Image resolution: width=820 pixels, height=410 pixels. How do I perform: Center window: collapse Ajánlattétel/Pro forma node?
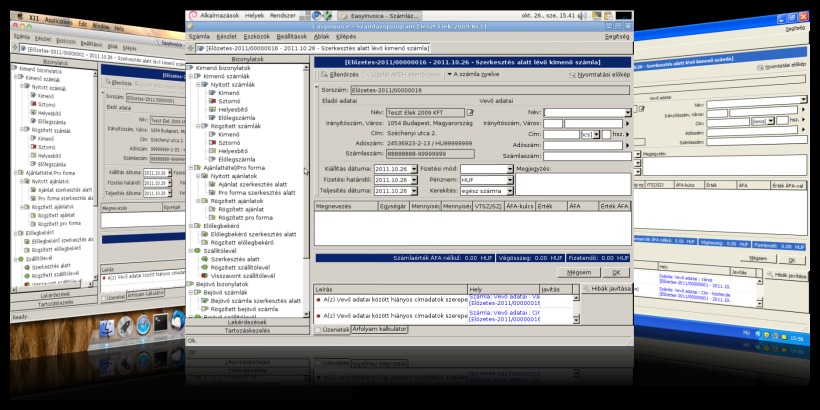click(x=191, y=168)
